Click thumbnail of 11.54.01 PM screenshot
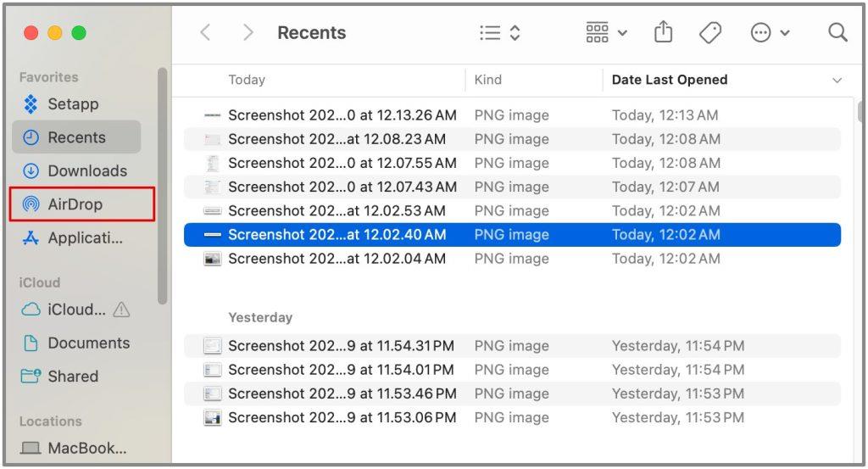Image resolution: width=868 pixels, height=469 pixels. point(213,369)
